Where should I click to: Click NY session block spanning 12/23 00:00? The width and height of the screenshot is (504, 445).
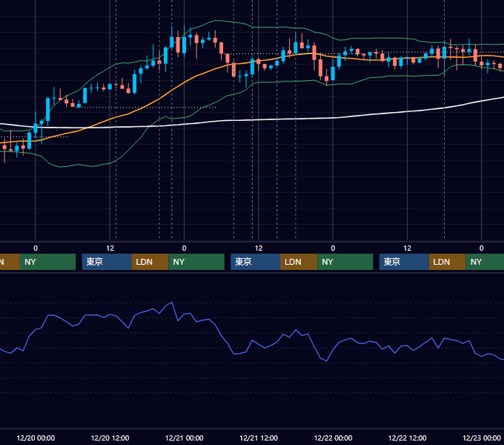(485, 262)
